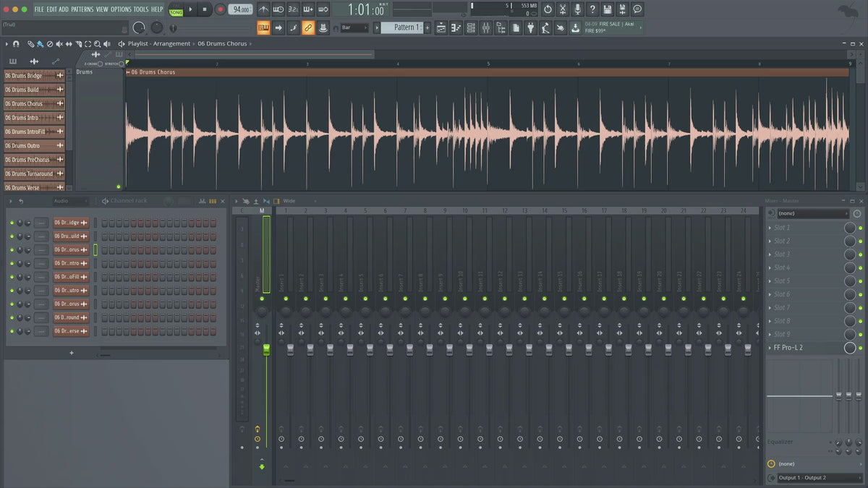The width and height of the screenshot is (868, 488).
Task: Click the record button in the transport bar
Action: pyautogui.click(x=220, y=9)
